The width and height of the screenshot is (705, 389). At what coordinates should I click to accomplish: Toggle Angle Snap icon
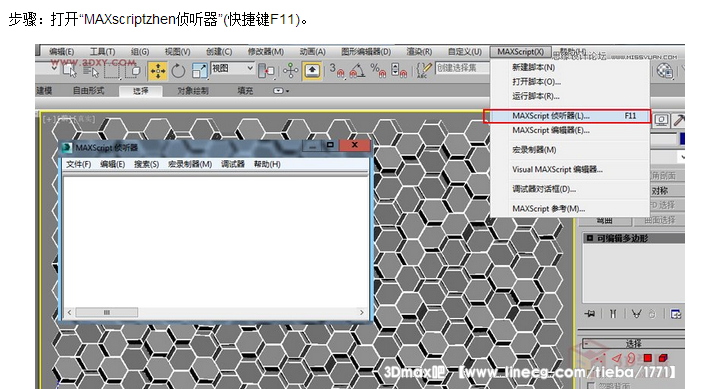pyautogui.click(x=357, y=71)
